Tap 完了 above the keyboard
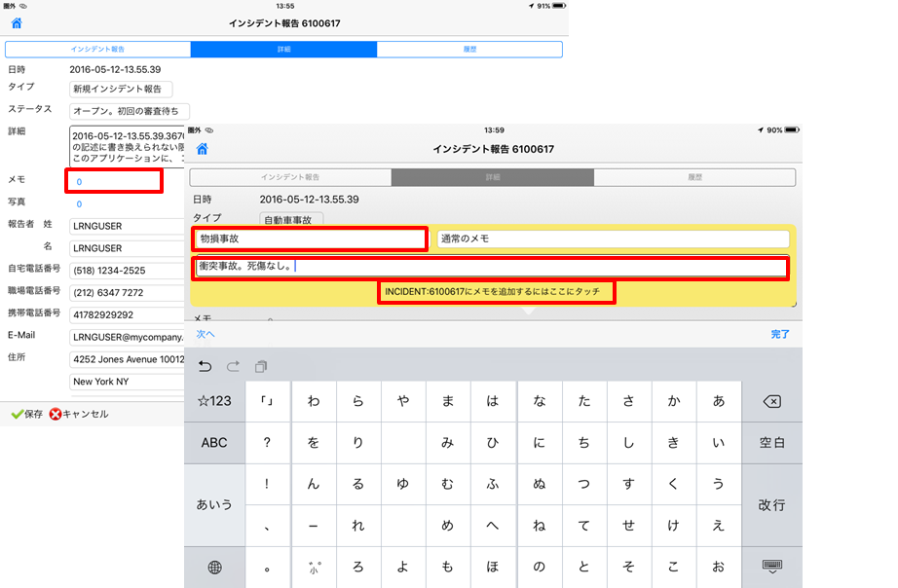The image size is (898, 588). (x=780, y=334)
